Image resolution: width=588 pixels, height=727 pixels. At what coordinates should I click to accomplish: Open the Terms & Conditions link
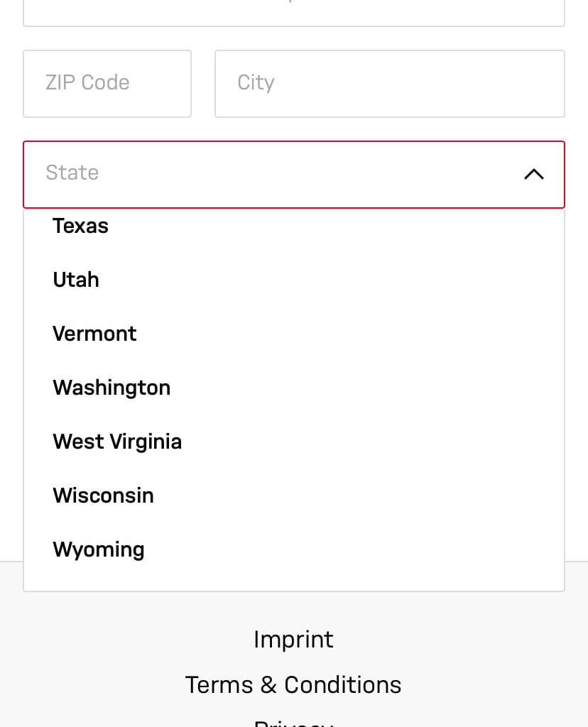293,685
